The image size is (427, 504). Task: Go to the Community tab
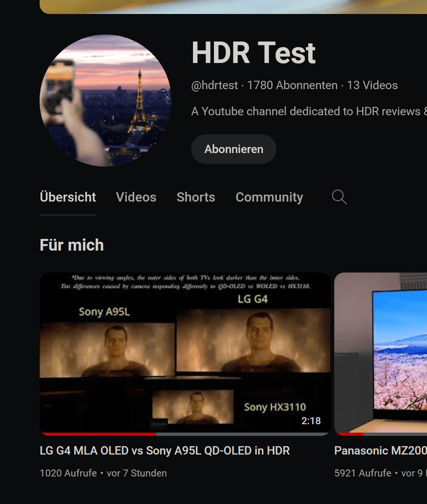click(269, 197)
